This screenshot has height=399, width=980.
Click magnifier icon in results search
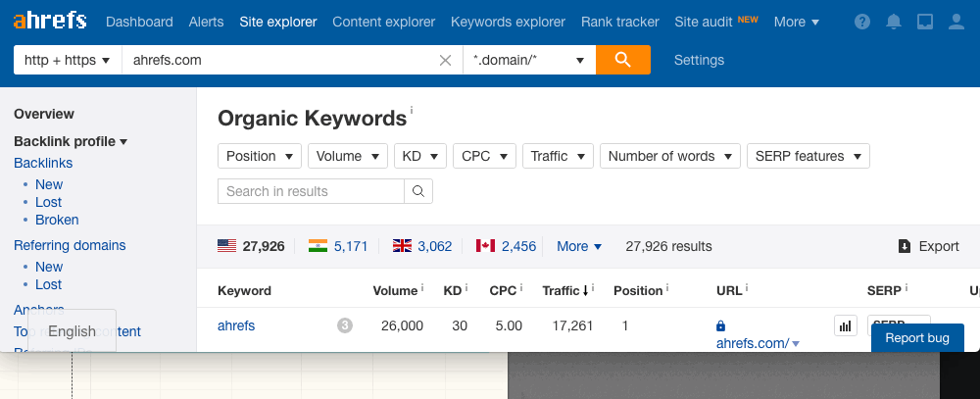(418, 191)
